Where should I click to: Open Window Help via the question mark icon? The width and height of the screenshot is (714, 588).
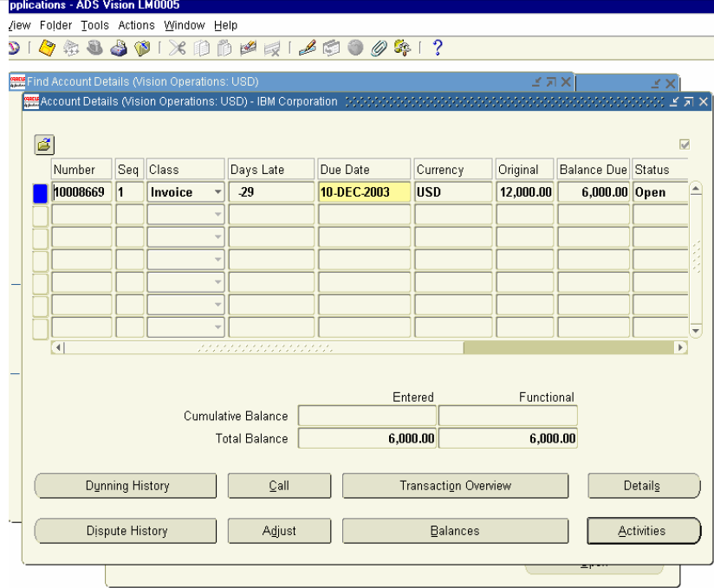tap(436, 48)
